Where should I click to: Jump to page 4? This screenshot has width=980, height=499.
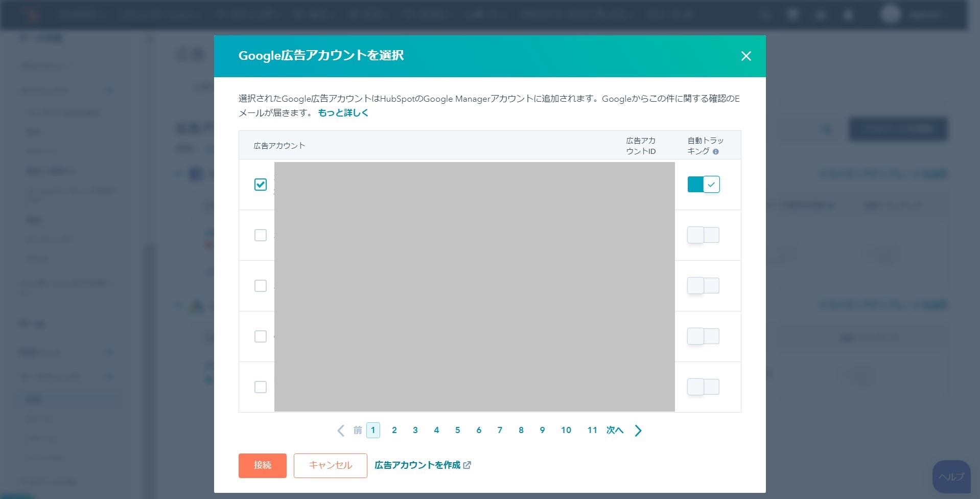[x=436, y=430]
